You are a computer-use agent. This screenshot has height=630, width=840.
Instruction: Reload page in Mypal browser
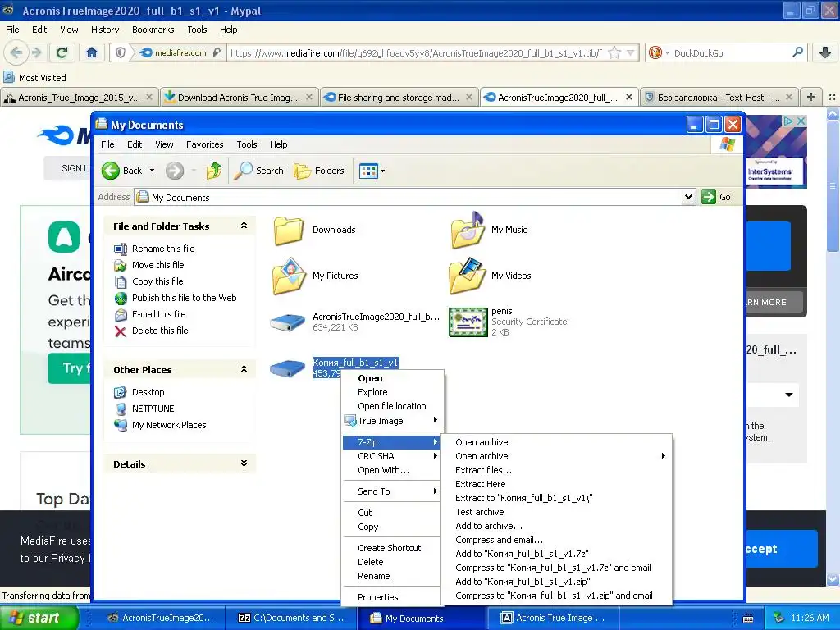coord(62,52)
